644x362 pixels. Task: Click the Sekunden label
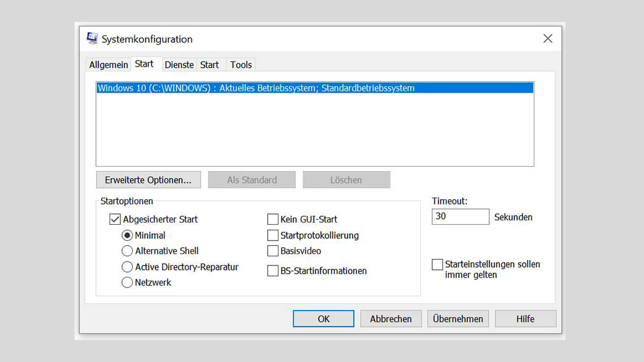(513, 217)
